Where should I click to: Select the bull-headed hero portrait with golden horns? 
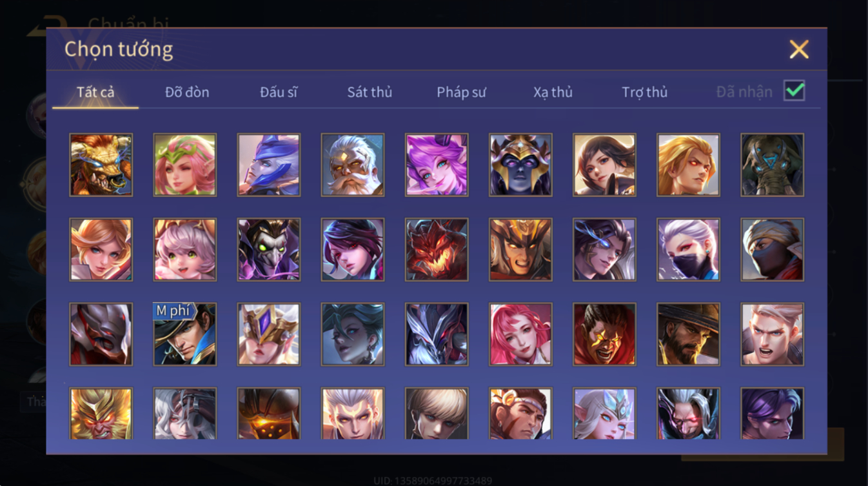(x=101, y=165)
